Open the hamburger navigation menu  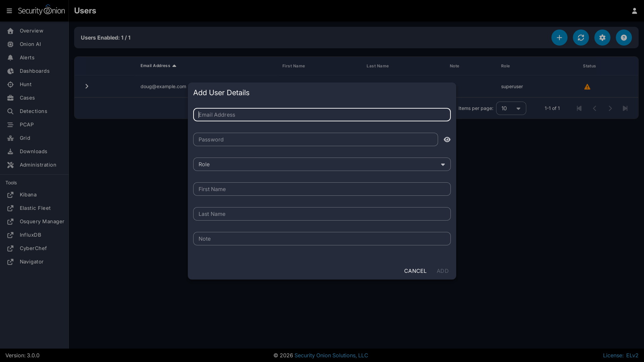click(9, 11)
